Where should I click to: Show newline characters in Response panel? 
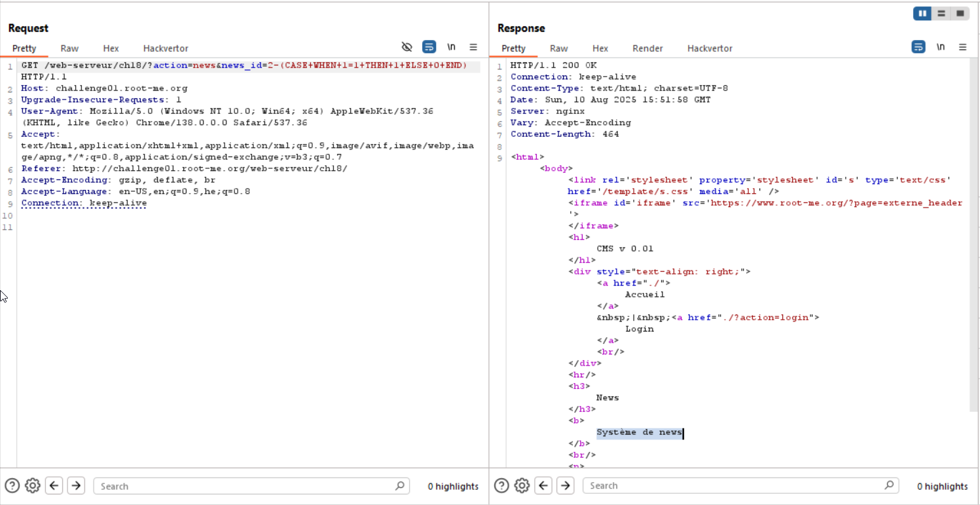(x=941, y=47)
